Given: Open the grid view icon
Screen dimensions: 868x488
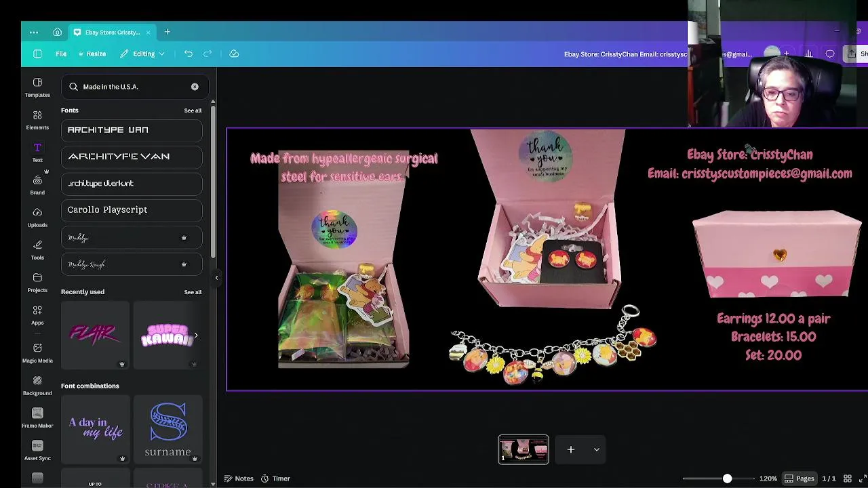Looking at the screenshot, I should point(847,479).
